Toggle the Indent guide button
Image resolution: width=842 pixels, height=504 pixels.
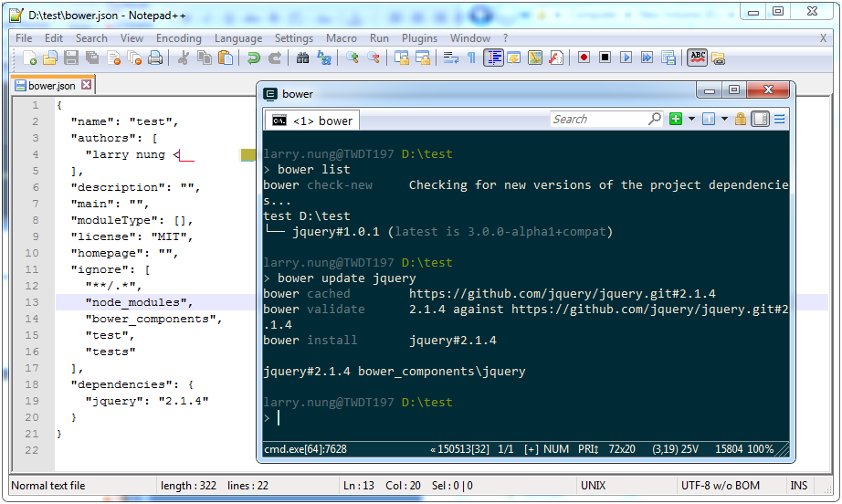tap(493, 58)
